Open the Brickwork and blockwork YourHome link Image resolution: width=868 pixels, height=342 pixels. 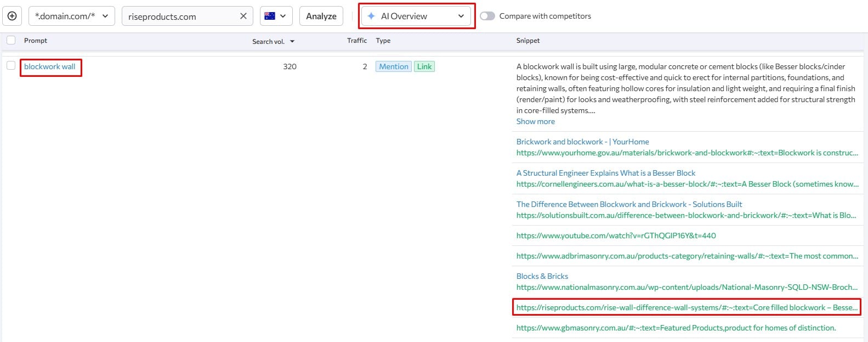click(582, 142)
